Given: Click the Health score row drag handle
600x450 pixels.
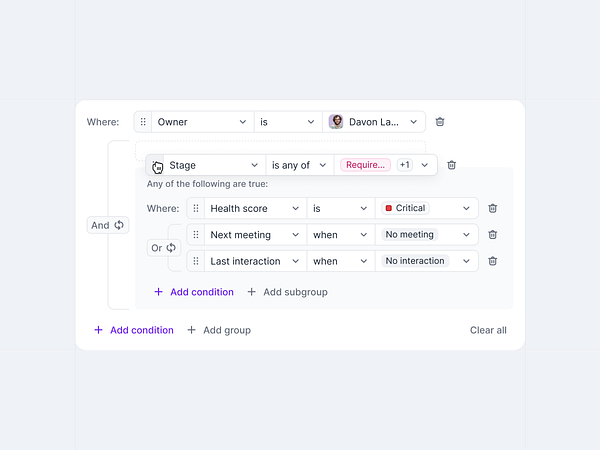Looking at the screenshot, I should pyautogui.click(x=196, y=208).
